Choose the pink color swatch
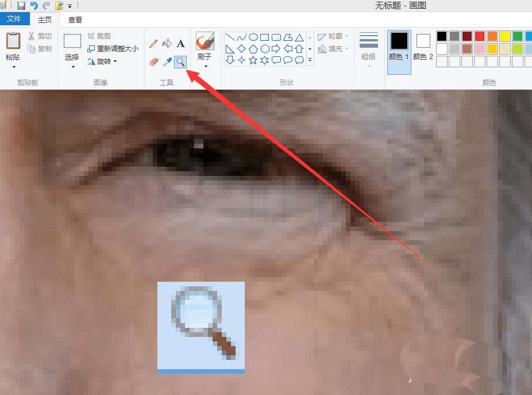This screenshot has height=395, width=532. click(479, 48)
